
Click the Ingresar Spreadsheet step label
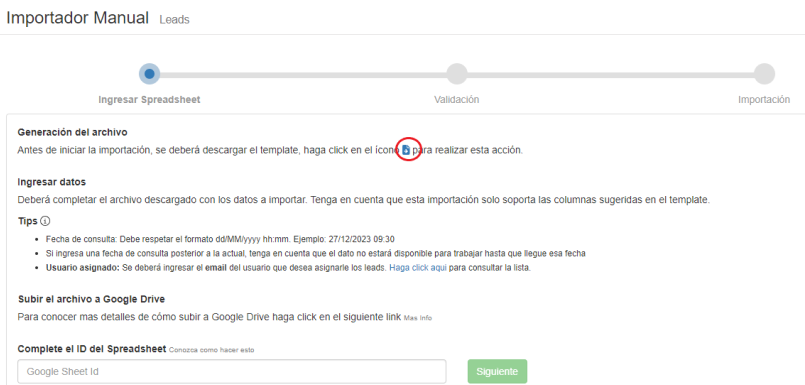pos(149,100)
